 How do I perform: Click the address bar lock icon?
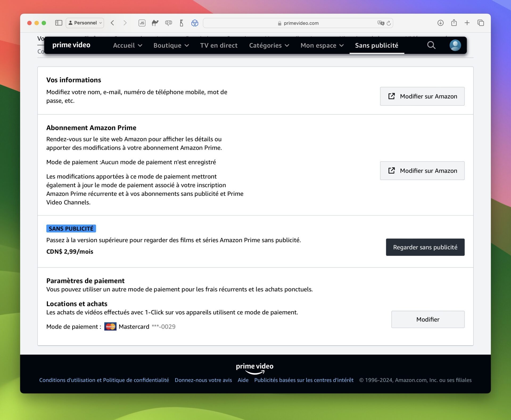(x=279, y=23)
